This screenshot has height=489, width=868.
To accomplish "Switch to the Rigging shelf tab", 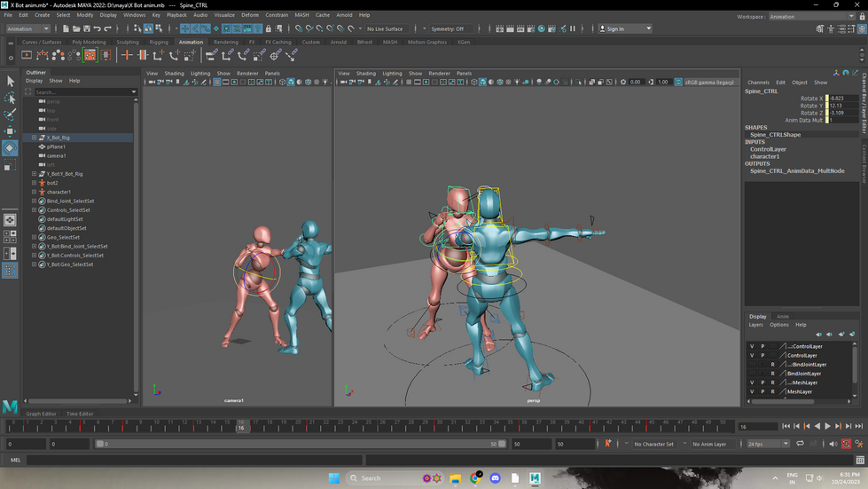I will [159, 42].
